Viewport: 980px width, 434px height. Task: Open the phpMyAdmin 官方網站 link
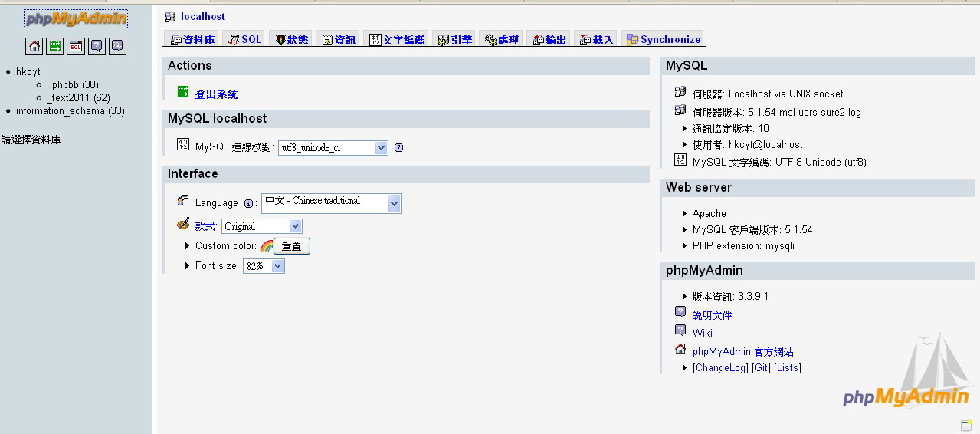[742, 352]
